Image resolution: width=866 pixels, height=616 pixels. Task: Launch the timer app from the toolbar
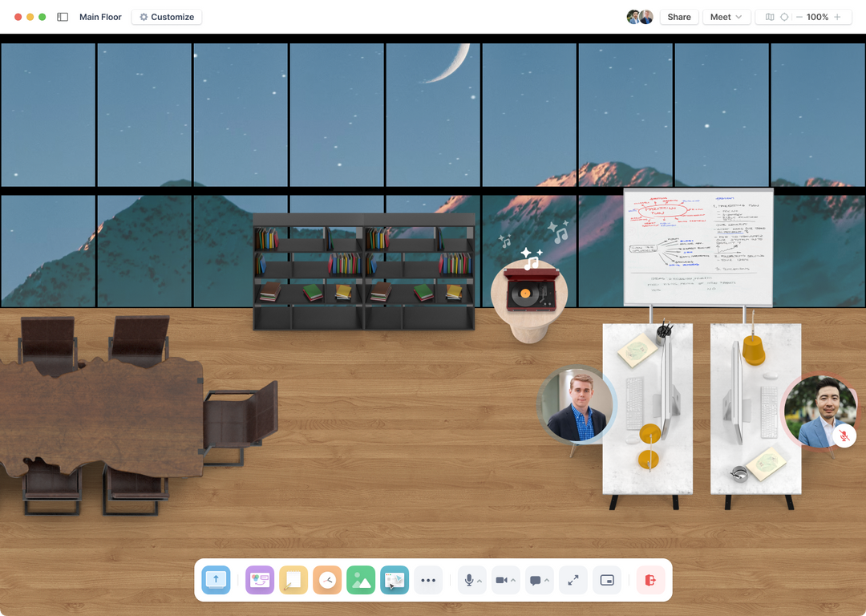[326, 580]
